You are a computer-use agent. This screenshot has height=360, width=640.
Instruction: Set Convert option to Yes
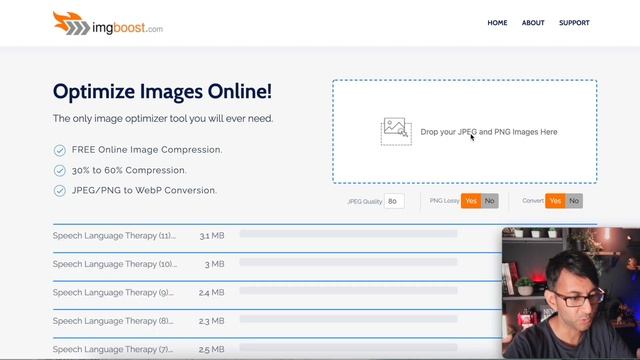[x=555, y=201]
